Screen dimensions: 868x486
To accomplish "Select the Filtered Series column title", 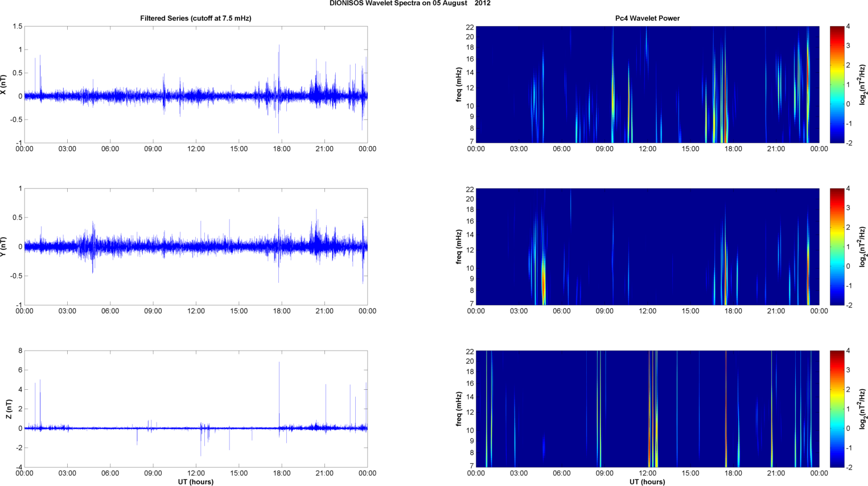I will click(195, 18).
